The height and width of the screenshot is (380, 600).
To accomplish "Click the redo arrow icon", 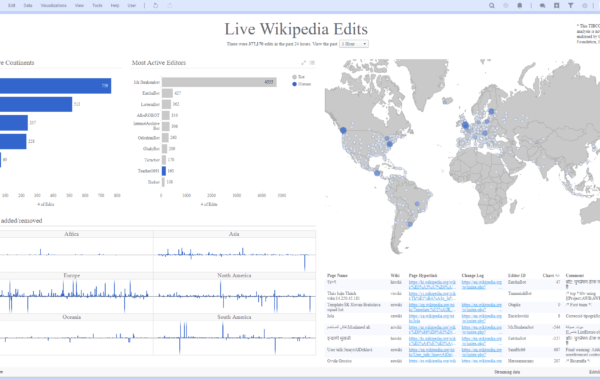I will tap(170, 5).
